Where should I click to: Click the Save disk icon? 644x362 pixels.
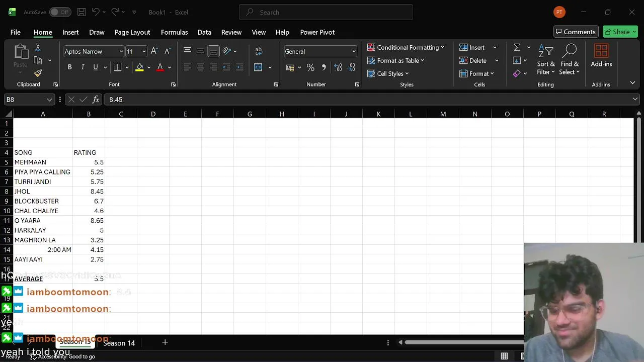82,12
